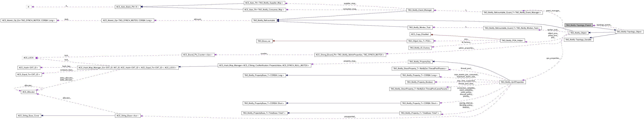Click TAO_Notify_Refcountable_Guard_T< TAO_Notify_Event_Manager > node

pyautogui.click(x=512, y=12)
